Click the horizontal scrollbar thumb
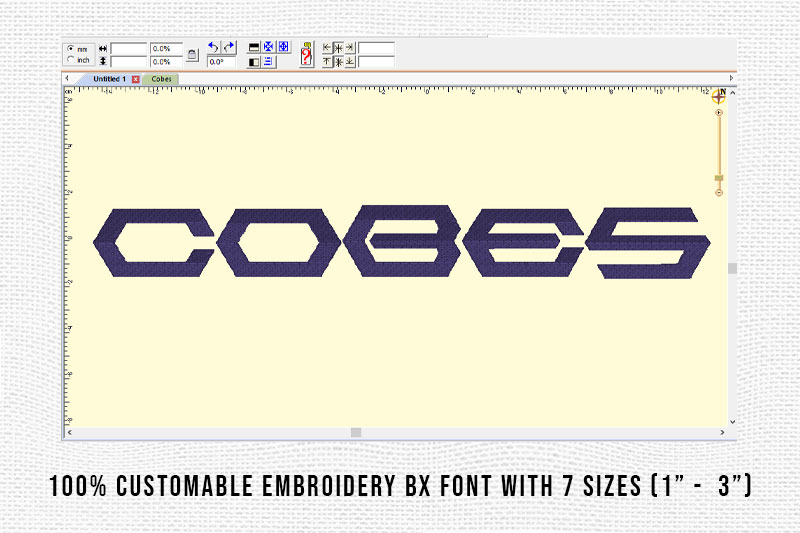Image resolution: width=800 pixels, height=533 pixels. (356, 433)
